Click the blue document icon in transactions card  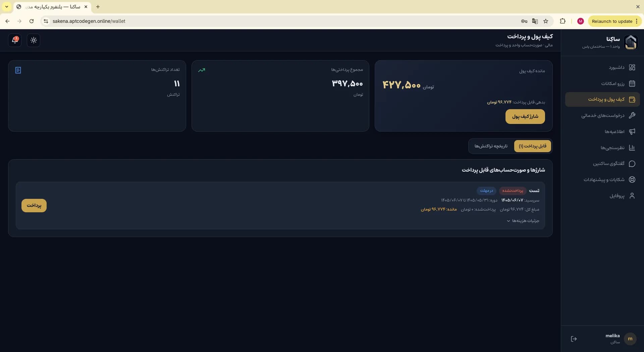tap(18, 70)
